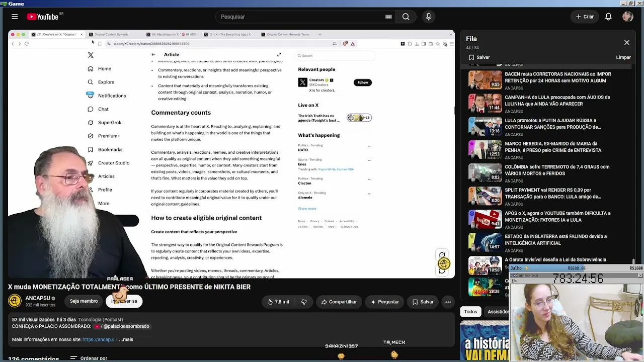
Task: Open the account avatar menu
Action: (627, 17)
